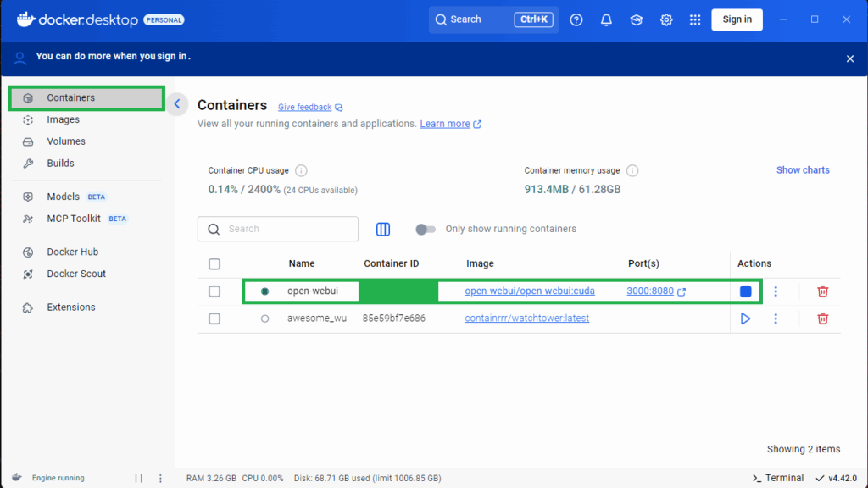Image resolution: width=868 pixels, height=488 pixels.
Task: Click the Port(s) column header
Action: (643, 264)
